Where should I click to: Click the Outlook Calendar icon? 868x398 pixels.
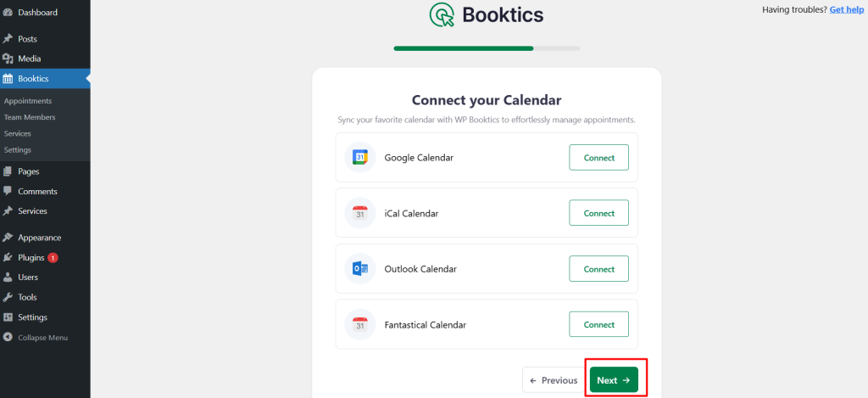(359, 269)
